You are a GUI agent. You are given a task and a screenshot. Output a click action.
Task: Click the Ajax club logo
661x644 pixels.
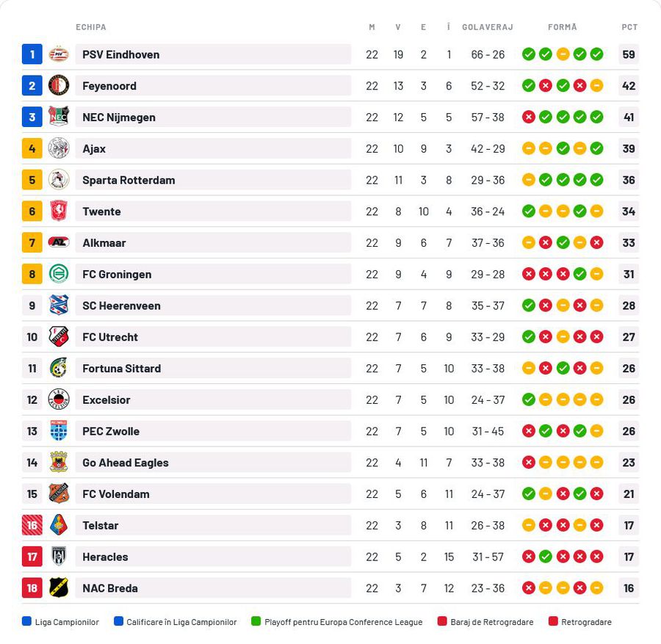pos(59,148)
